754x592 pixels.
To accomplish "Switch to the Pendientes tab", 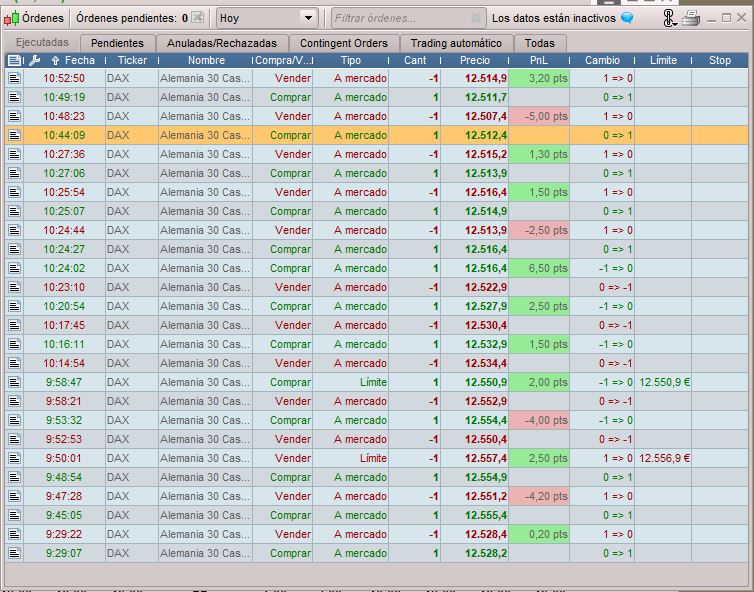I will click(117, 43).
